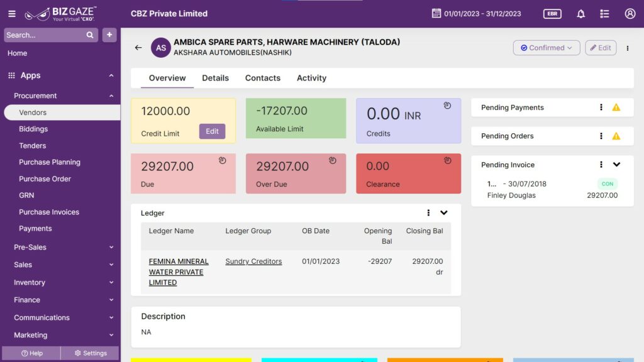Expand the Communications section
Image resolution: width=644 pixels, height=362 pixels.
[111, 317]
